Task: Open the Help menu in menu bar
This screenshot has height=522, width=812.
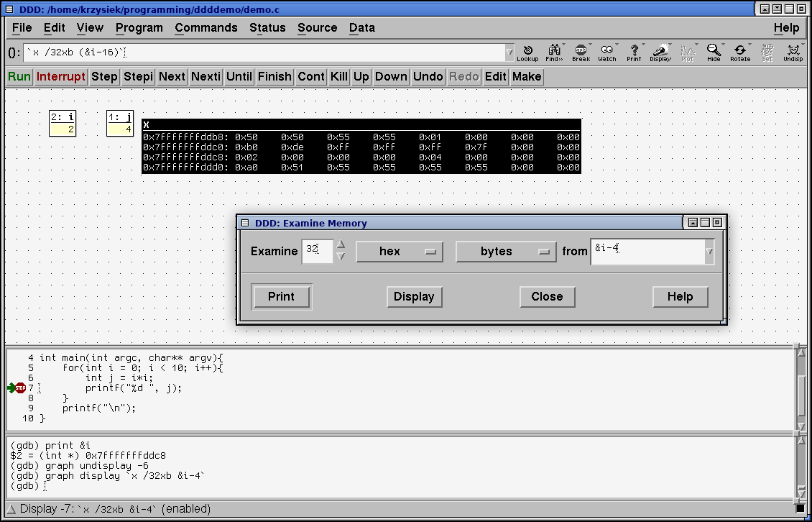Action: pos(787,28)
